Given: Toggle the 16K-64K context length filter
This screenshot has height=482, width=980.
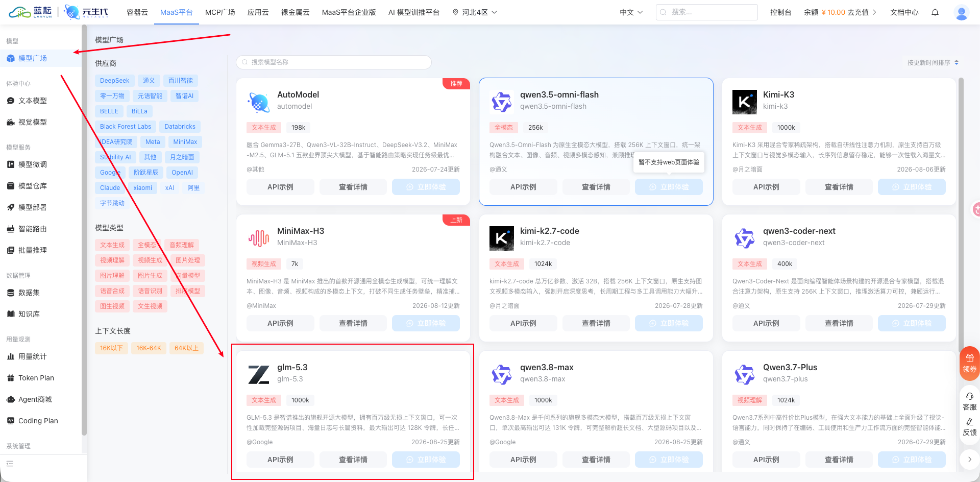Looking at the screenshot, I should coord(149,348).
